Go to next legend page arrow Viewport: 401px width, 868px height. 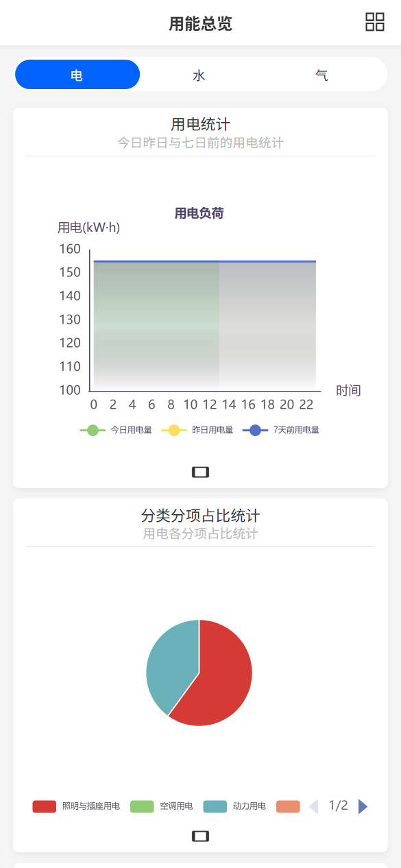point(363,806)
